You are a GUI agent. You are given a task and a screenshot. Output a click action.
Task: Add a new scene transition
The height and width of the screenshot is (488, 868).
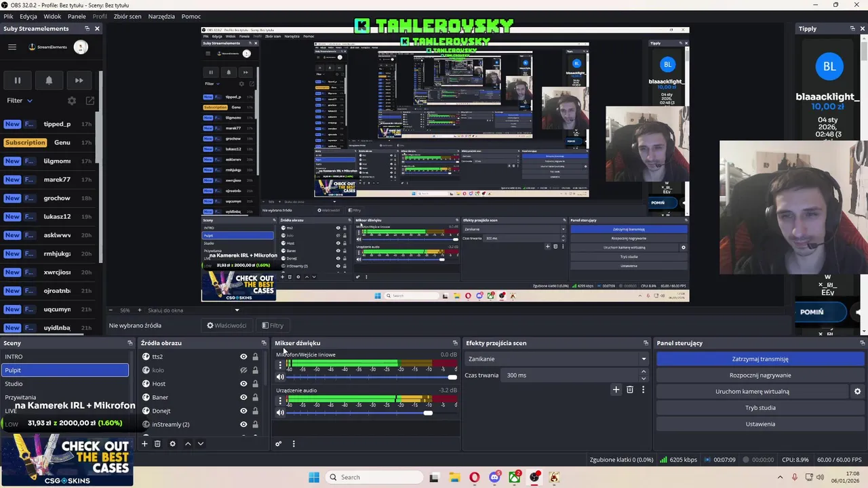[616, 390]
